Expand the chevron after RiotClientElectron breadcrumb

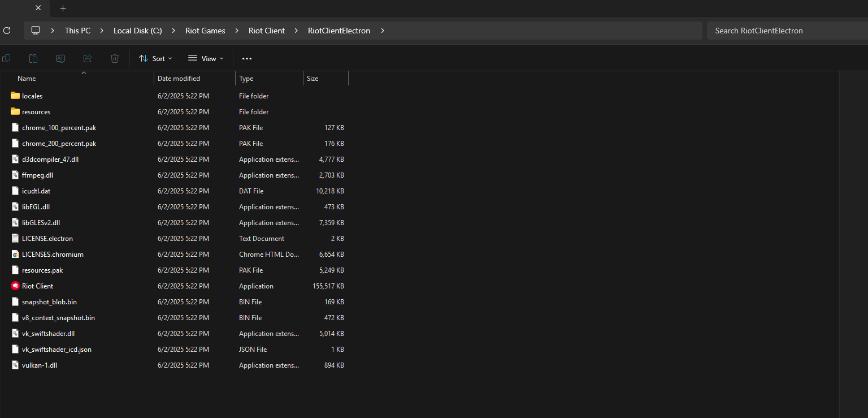pos(383,31)
